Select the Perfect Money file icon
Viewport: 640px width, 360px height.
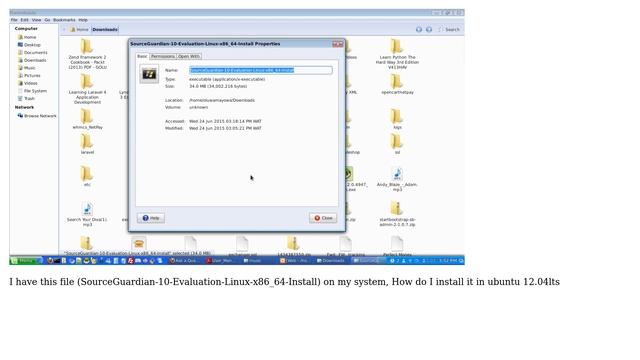pos(397,245)
